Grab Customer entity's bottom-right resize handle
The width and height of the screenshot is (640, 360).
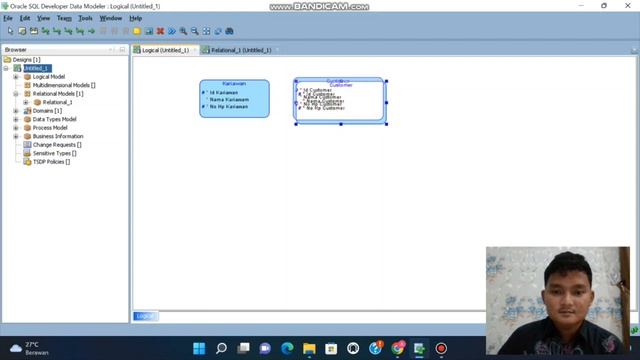[386, 124]
